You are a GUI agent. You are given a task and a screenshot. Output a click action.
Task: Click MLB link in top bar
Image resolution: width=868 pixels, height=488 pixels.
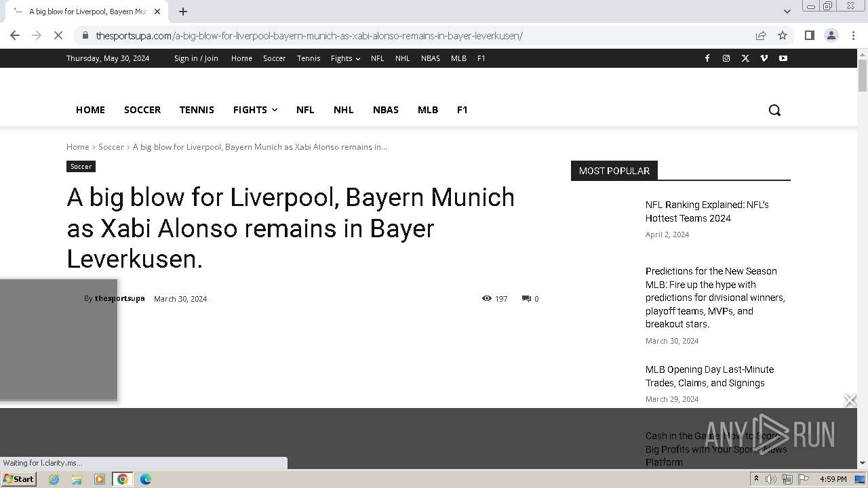458,58
